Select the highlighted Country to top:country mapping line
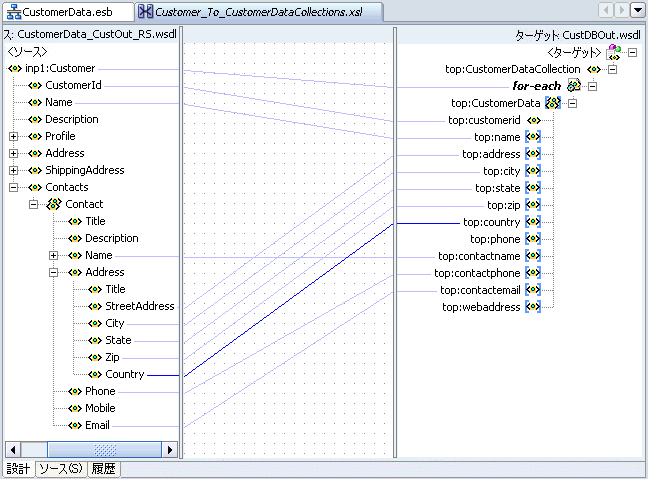The height and width of the screenshot is (479, 648). point(288,300)
